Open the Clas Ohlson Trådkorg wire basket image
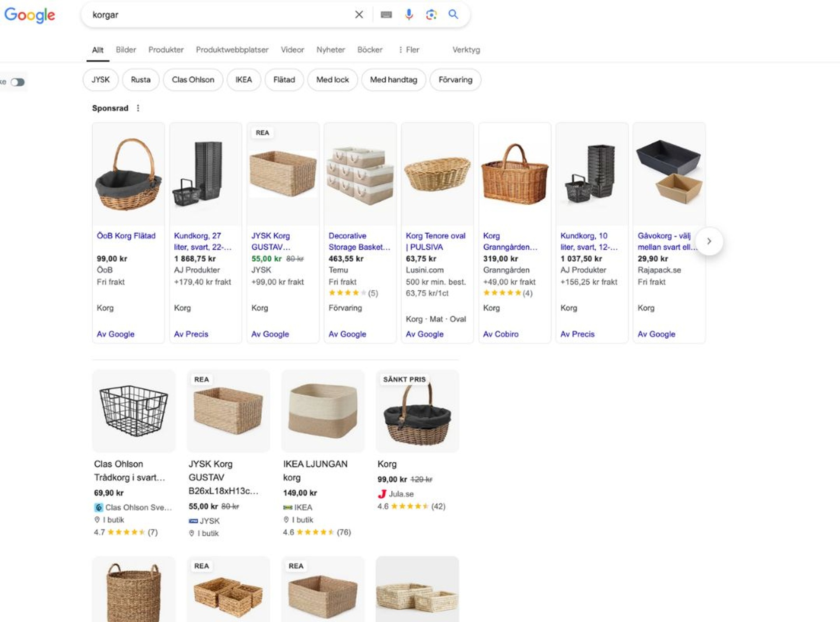840x622 pixels. pos(134,411)
